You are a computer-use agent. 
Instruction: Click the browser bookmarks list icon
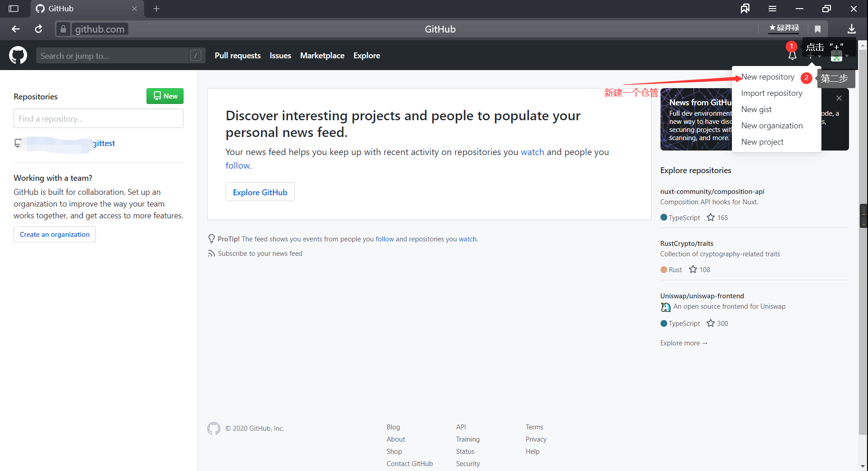pos(745,9)
